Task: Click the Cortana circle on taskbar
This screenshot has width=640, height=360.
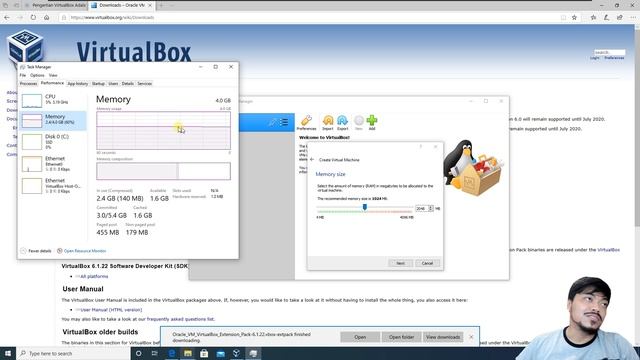Action: 138,353
